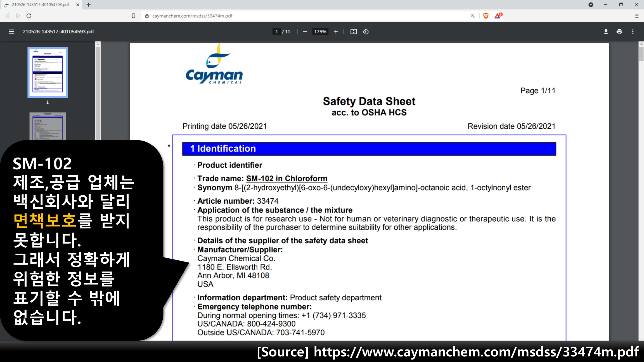The width and height of the screenshot is (644, 362).
Task: Click the Brave Shields lion icon
Action: coord(486,16)
